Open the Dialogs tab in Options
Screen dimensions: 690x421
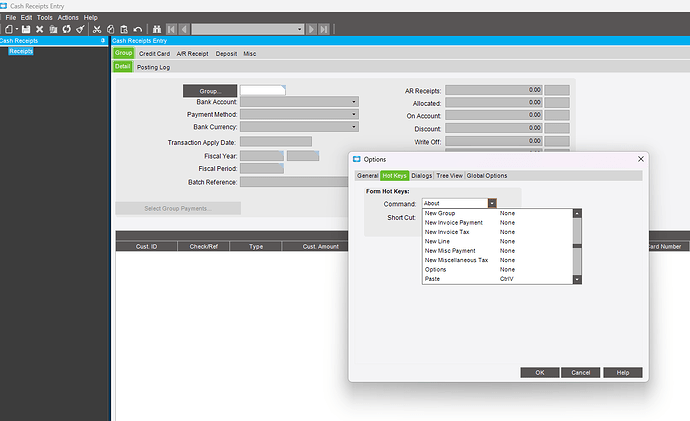[422, 176]
